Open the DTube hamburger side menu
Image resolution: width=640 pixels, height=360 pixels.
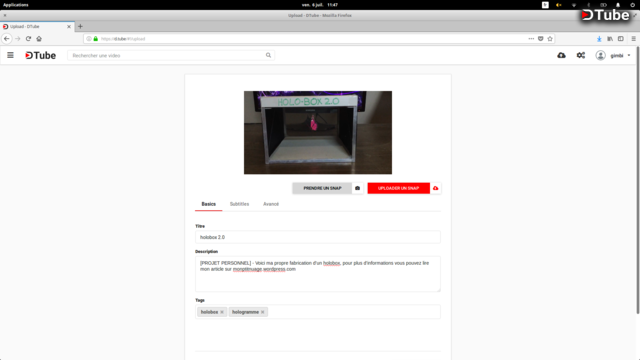(10, 55)
